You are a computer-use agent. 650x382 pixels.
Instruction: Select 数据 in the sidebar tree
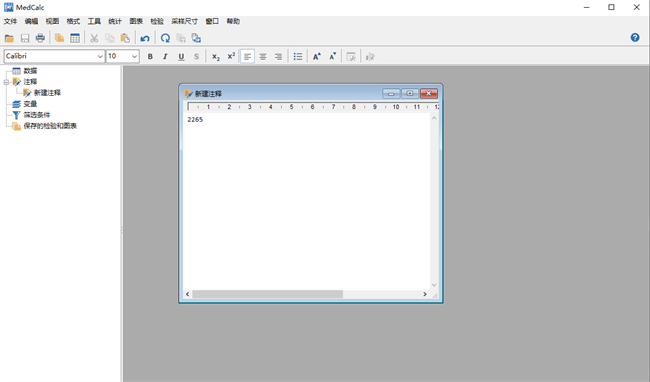pyautogui.click(x=30, y=71)
